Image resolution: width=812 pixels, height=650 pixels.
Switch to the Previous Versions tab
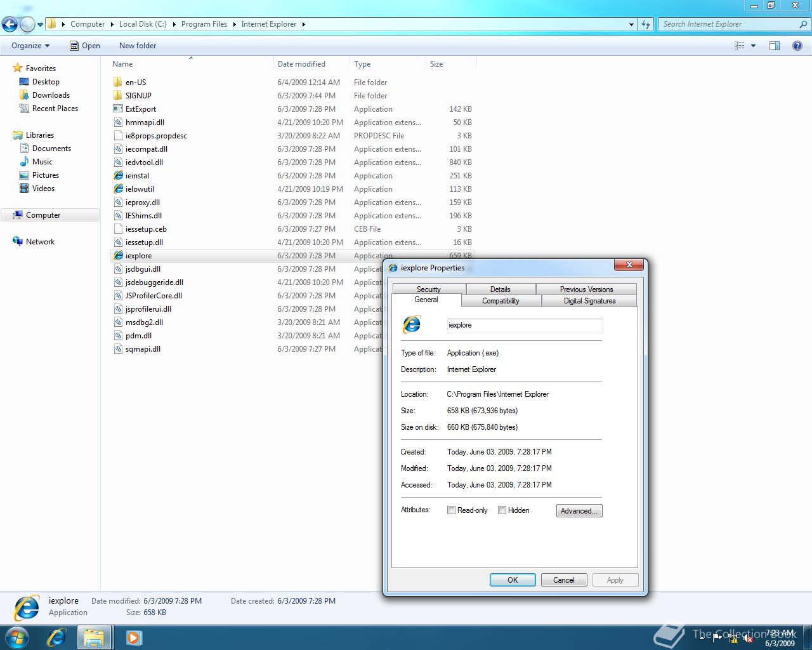click(586, 289)
